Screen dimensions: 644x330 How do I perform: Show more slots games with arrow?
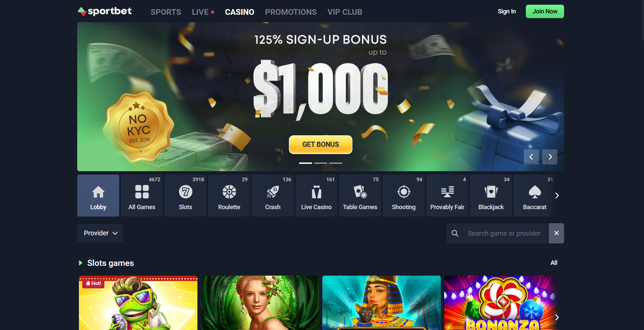coord(557,317)
